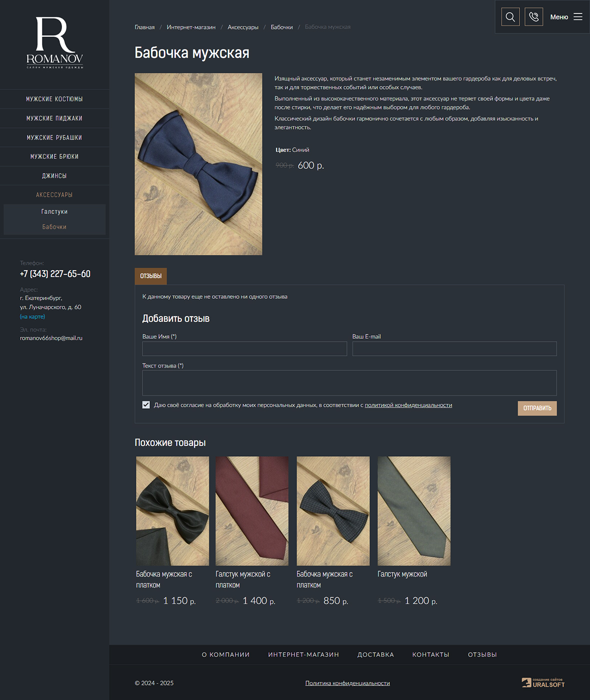Click the phone callback icon
This screenshot has width=590, height=700.
pos(533,17)
